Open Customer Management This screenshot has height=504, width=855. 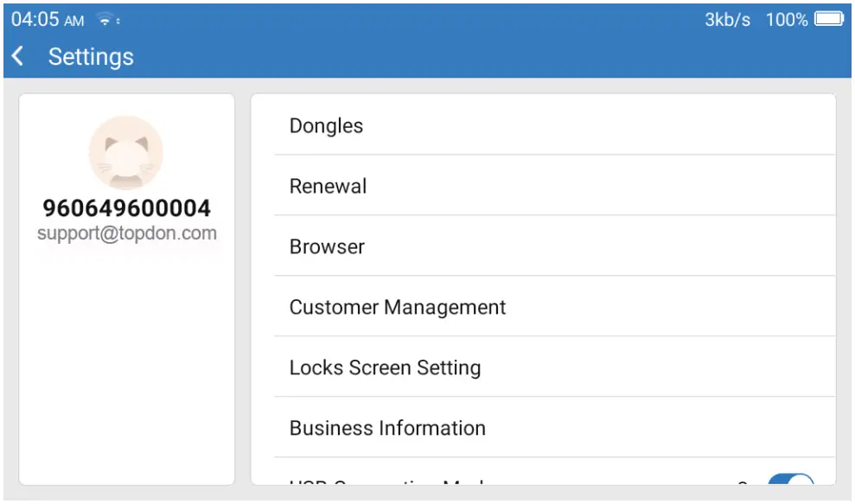click(398, 308)
